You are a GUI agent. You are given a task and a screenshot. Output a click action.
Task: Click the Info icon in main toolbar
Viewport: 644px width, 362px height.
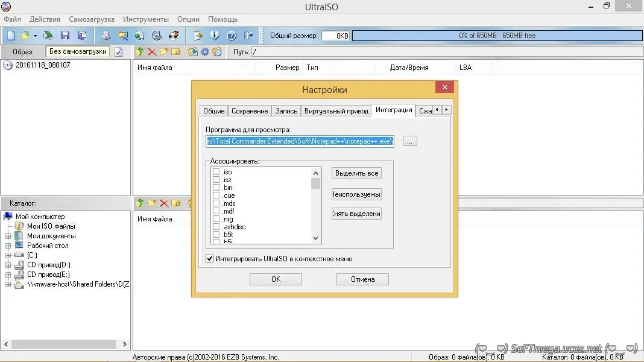click(214, 36)
